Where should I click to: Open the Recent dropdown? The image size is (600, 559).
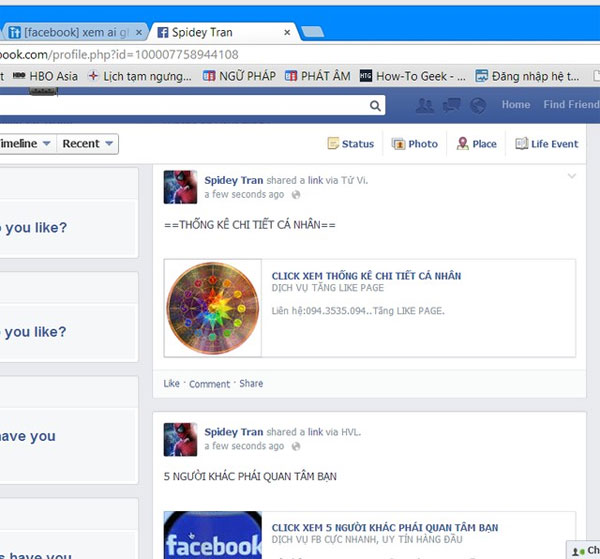(88, 144)
